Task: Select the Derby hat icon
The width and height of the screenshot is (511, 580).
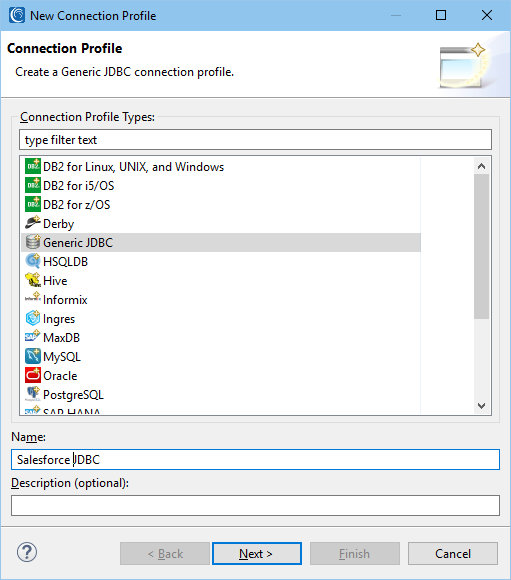Action: tap(33, 223)
